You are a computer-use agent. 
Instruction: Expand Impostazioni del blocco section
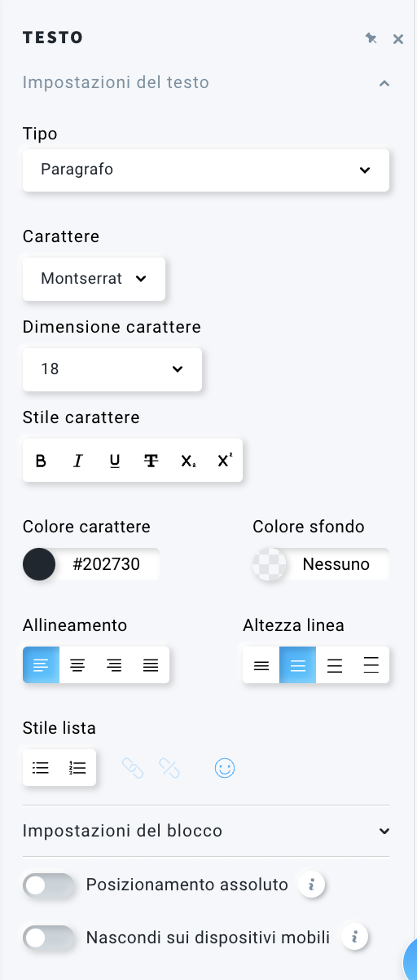tap(206, 831)
